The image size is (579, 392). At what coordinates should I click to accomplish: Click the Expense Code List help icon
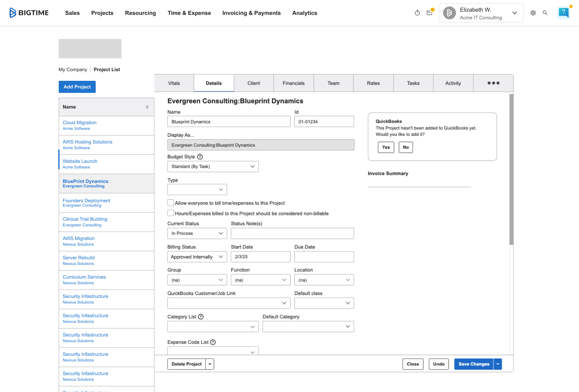tap(213, 342)
